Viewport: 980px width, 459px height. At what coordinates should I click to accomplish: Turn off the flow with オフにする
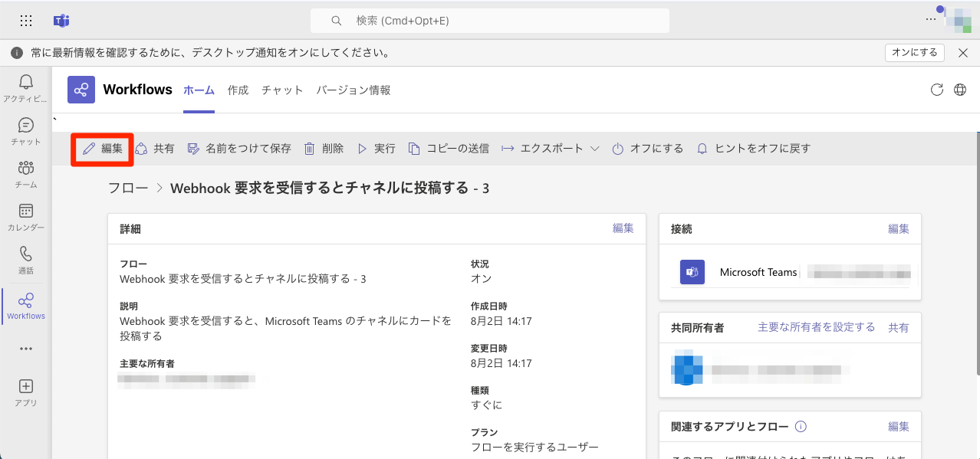click(x=648, y=149)
